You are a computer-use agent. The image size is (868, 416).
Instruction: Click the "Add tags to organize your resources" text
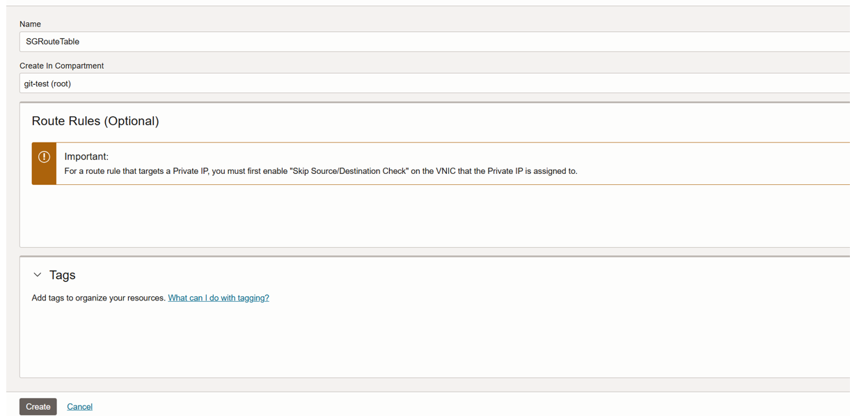pos(98,298)
